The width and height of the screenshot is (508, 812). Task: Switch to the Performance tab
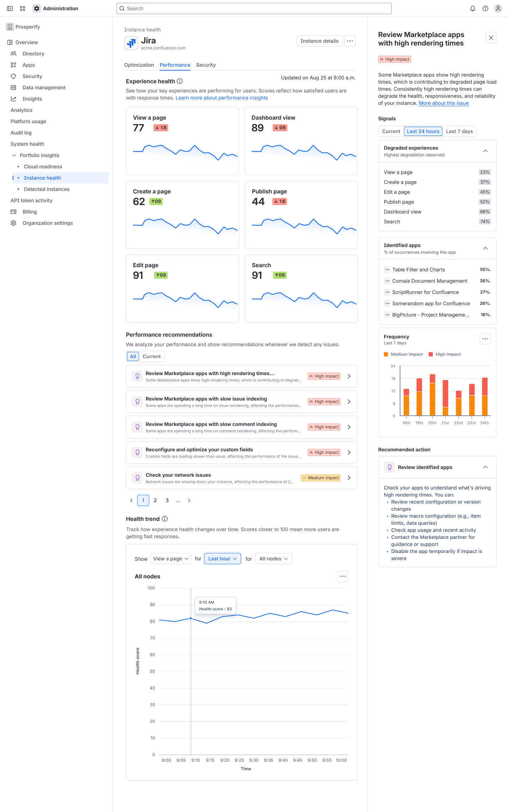(x=175, y=65)
